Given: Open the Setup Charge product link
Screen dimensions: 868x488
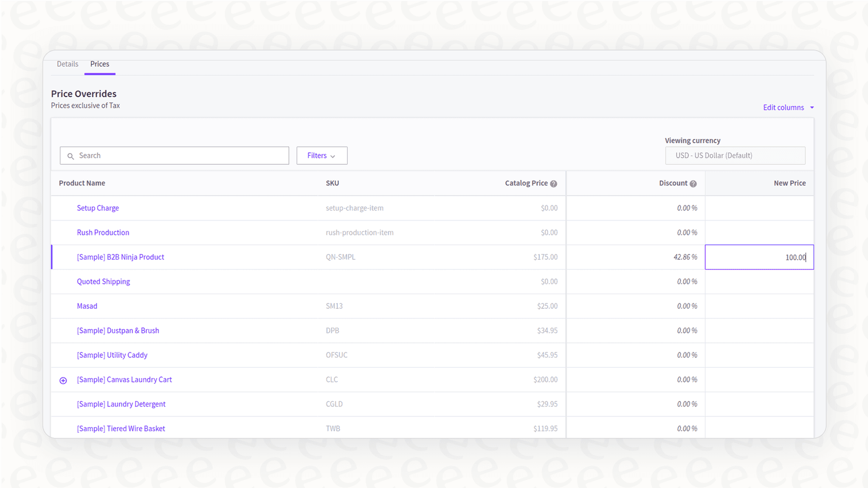Looking at the screenshot, I should 98,208.
